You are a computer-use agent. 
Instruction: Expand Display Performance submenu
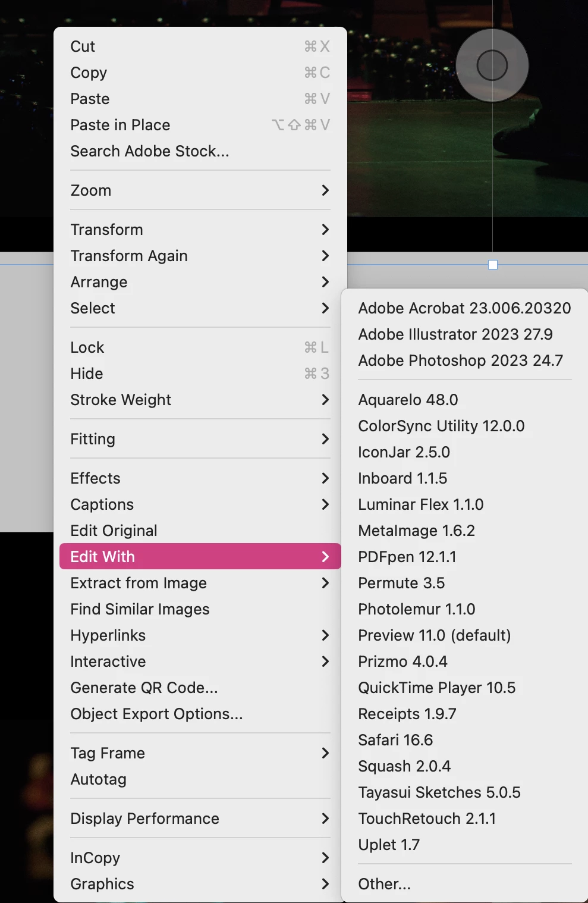click(200, 819)
